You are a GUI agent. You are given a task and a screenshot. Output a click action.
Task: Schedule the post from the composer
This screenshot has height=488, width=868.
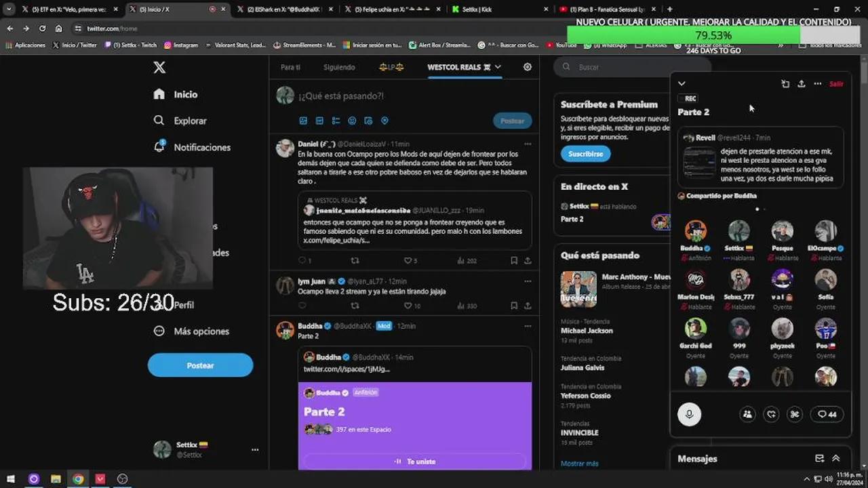pos(368,121)
